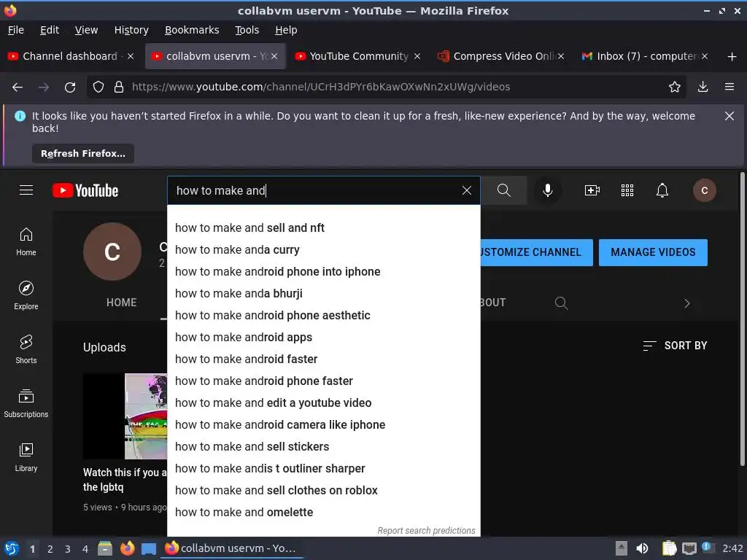
Task: Click CUSTOMIZE CHANNEL button
Action: pyautogui.click(x=536, y=252)
